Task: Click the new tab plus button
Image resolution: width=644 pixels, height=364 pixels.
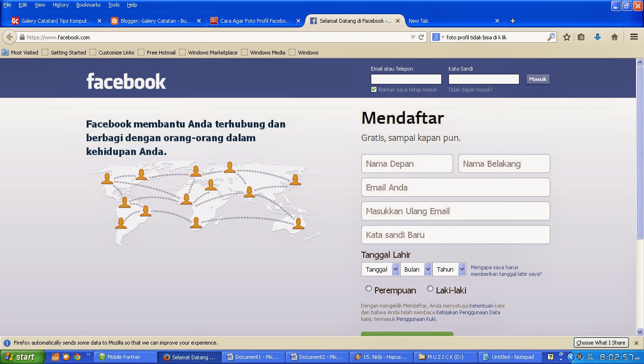Action: click(512, 21)
